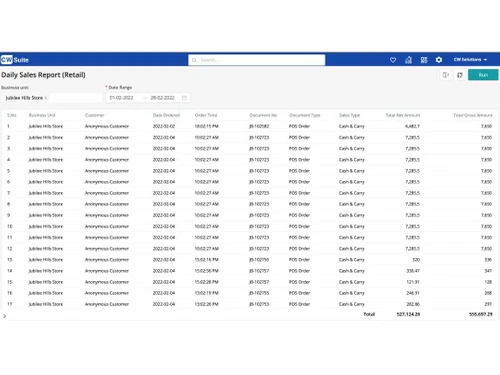500x375 pixels.
Task: Expand the CW Solutions account dropdown
Action: pyautogui.click(x=470, y=60)
